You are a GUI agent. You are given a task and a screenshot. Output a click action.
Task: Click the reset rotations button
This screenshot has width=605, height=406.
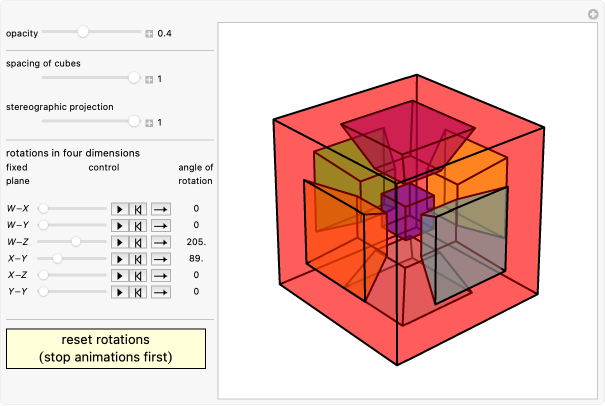[x=106, y=348]
